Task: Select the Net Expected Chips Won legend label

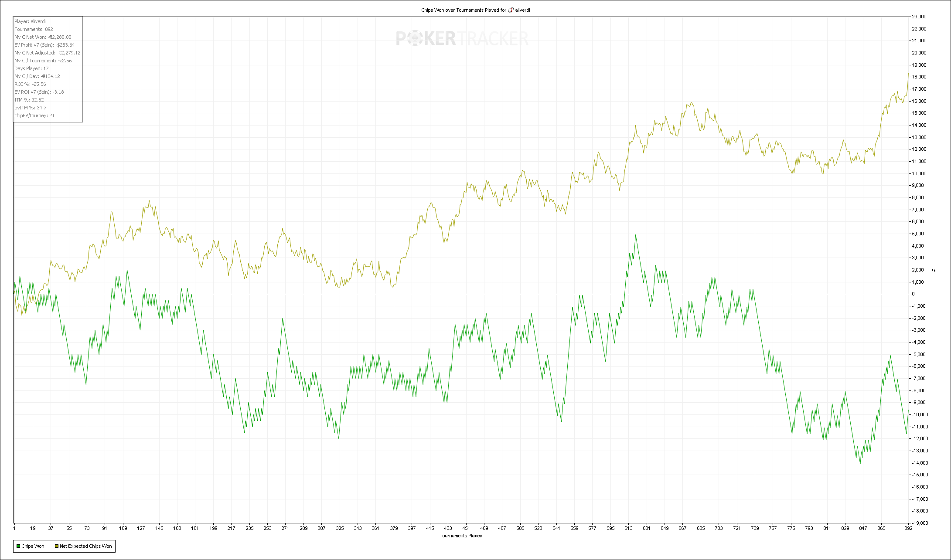Action: pos(86,546)
